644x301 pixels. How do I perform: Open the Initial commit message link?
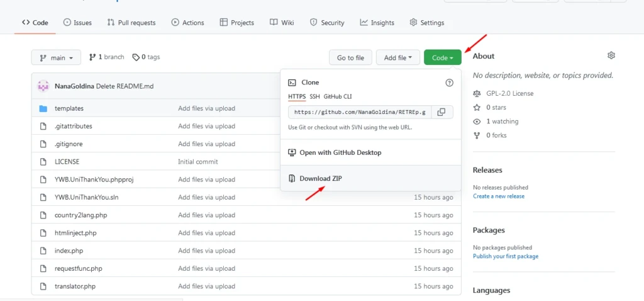198,162
